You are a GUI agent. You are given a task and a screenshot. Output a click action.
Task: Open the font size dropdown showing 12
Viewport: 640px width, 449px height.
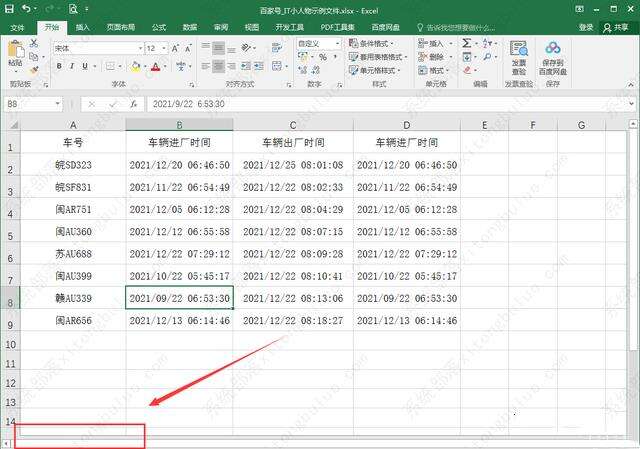click(x=164, y=49)
